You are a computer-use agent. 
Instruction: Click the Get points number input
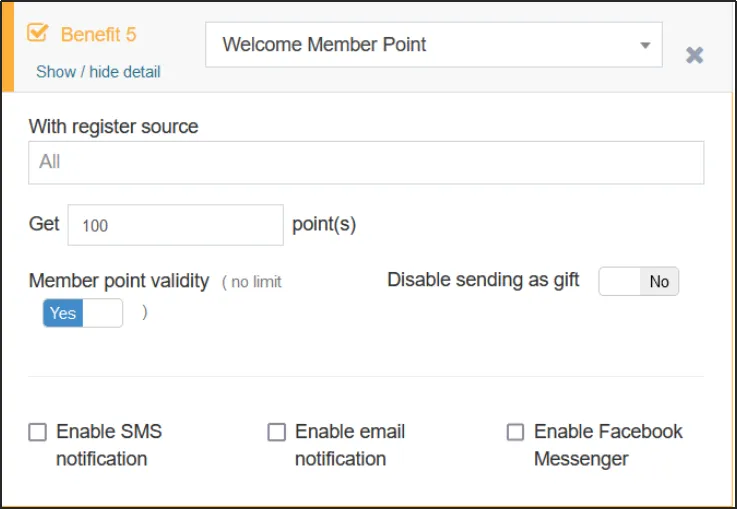pos(176,225)
